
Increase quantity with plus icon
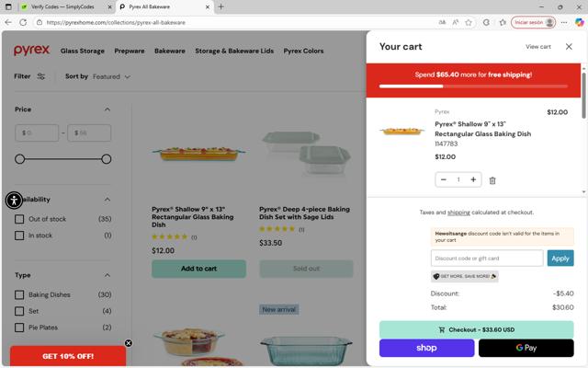click(x=473, y=179)
